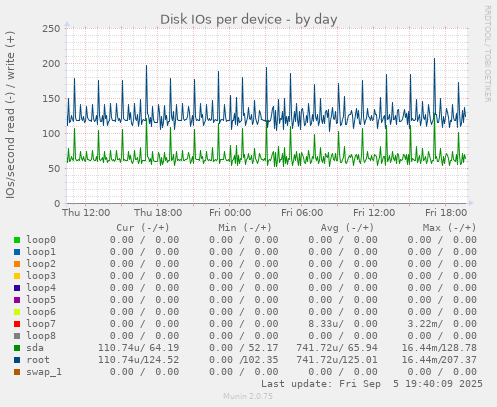Select the loop7 legend label
497x407 pixels.
click(41, 324)
